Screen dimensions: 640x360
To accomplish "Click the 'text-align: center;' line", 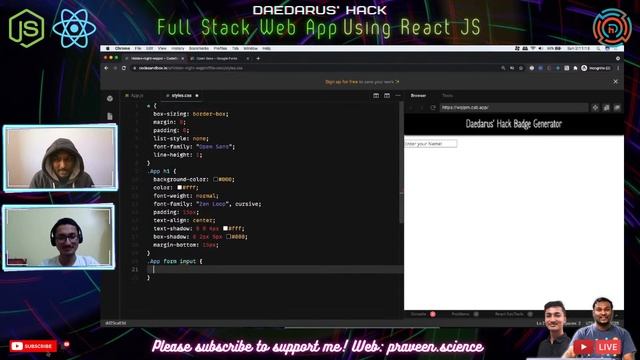I will (x=184, y=220).
